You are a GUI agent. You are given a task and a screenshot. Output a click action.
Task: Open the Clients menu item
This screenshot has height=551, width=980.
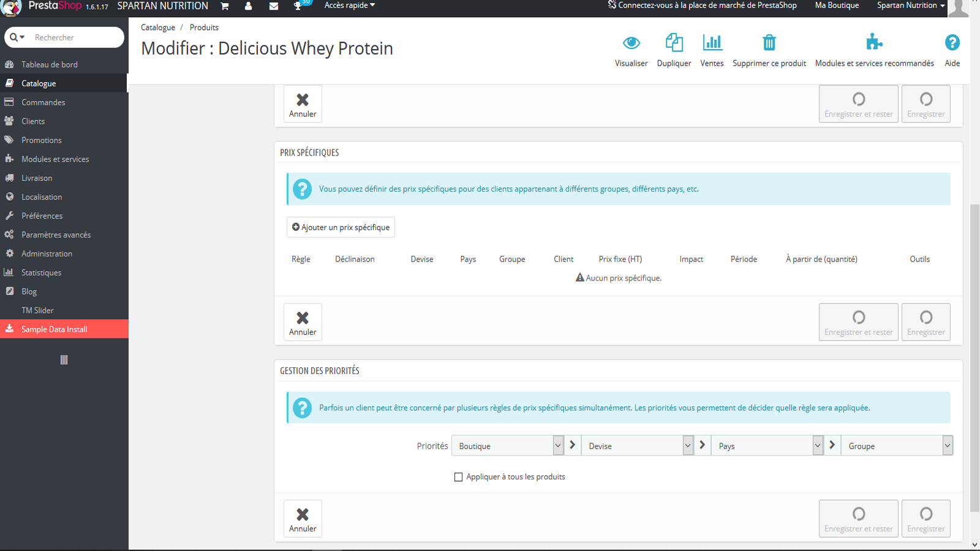(x=64, y=121)
